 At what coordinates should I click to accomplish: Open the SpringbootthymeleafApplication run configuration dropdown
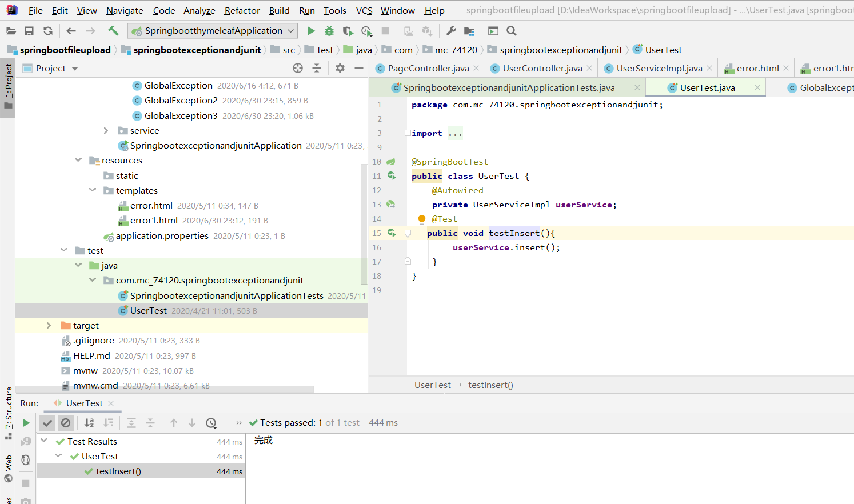[x=213, y=31]
